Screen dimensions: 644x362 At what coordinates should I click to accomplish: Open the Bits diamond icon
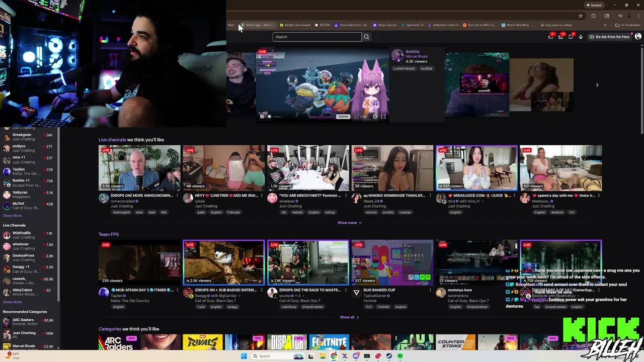[581, 37]
